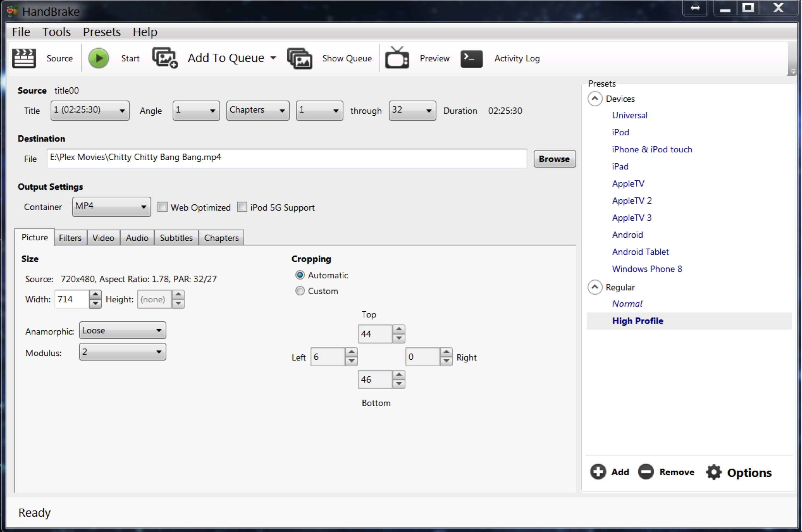This screenshot has width=802, height=532.
Task: Click the double-arrow button in title bar
Action: coord(695,8)
